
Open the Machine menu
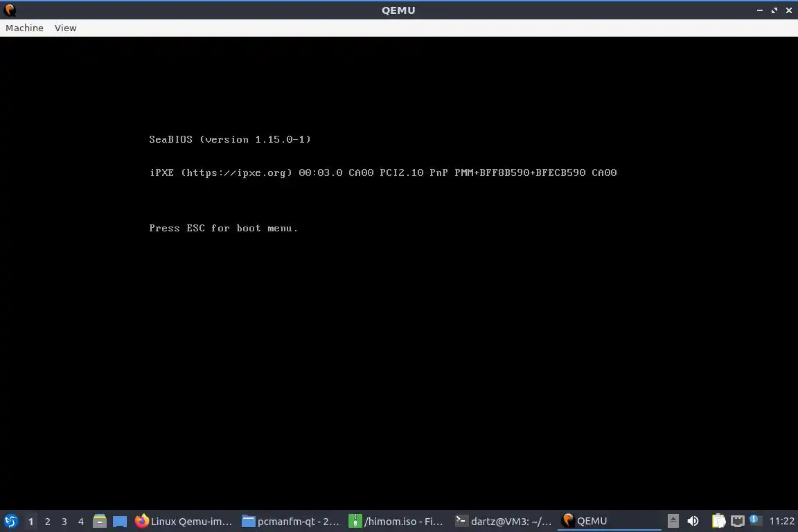pos(24,28)
